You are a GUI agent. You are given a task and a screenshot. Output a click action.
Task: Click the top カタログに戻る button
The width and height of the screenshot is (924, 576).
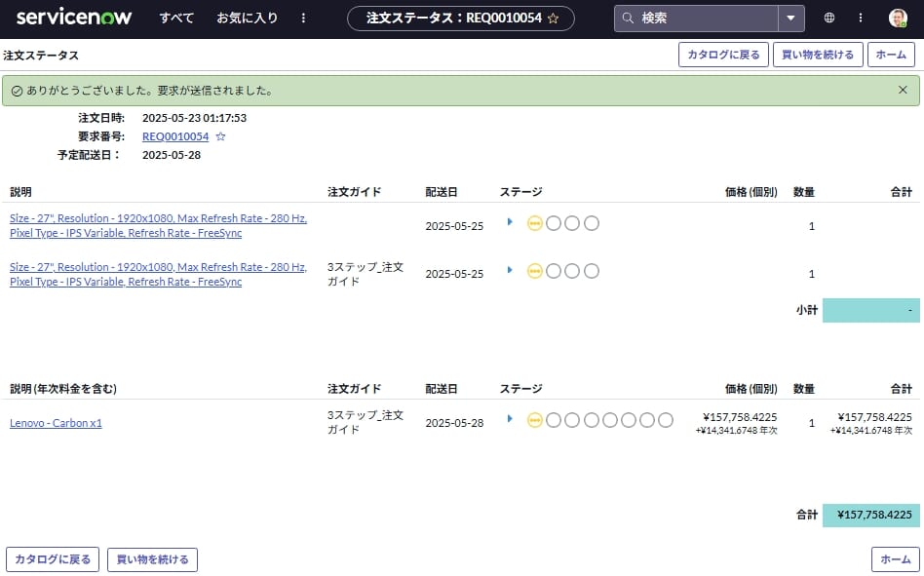click(723, 55)
